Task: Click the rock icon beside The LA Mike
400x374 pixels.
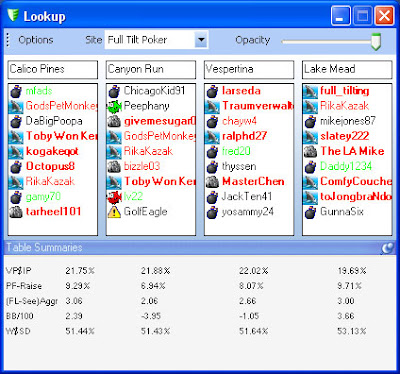Action: coord(310,151)
